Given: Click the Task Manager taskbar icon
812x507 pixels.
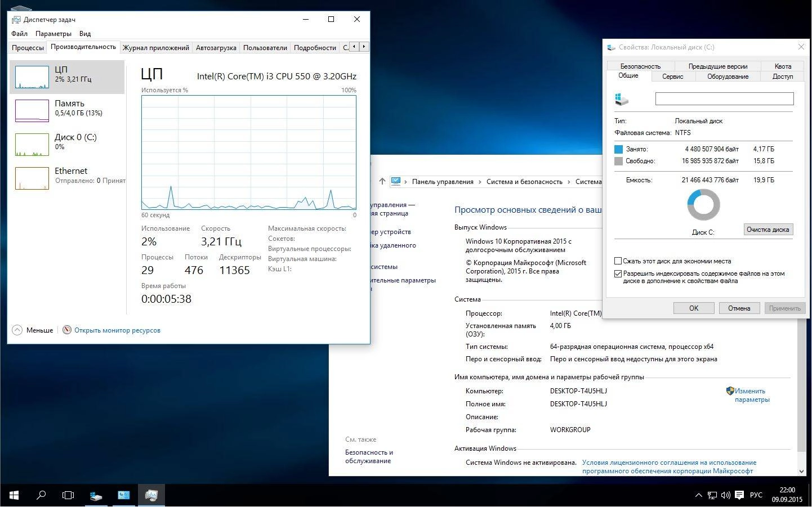Looking at the screenshot, I should (x=151, y=495).
